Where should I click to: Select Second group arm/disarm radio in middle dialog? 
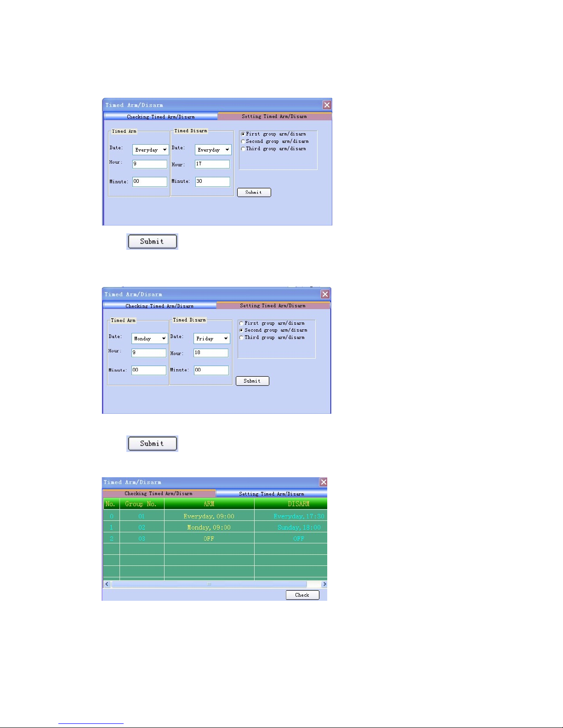coord(241,330)
